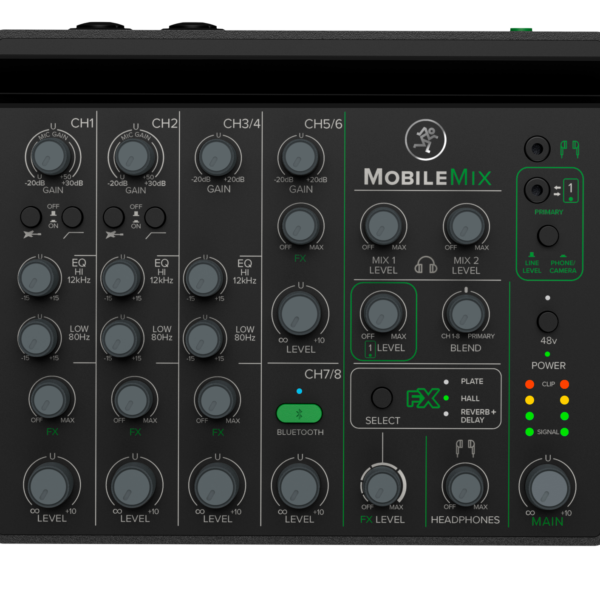Viewport: 600px width, 600px height.
Task: Toggle the CH1 instrument Hi-Z button
Action: [x=31, y=217]
